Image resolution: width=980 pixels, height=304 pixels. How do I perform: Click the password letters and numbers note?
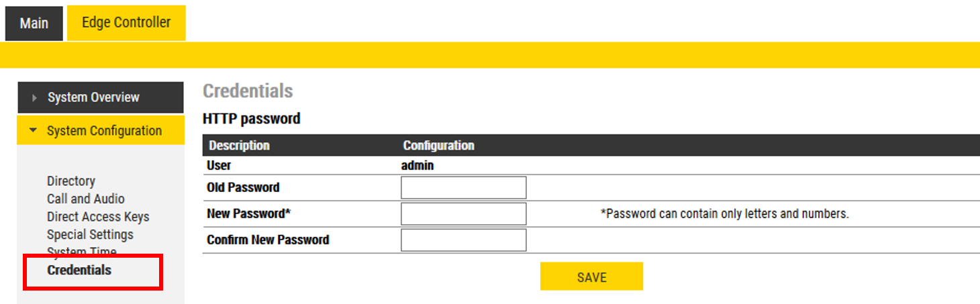tap(724, 214)
